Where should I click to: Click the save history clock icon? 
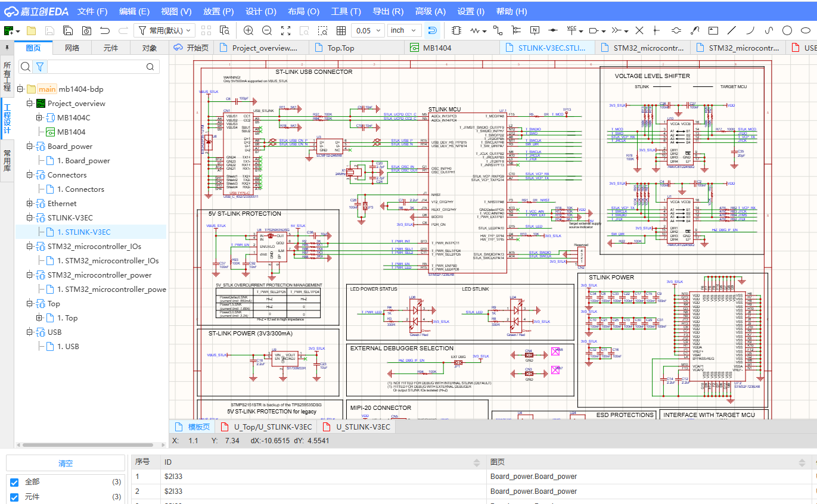click(x=86, y=30)
